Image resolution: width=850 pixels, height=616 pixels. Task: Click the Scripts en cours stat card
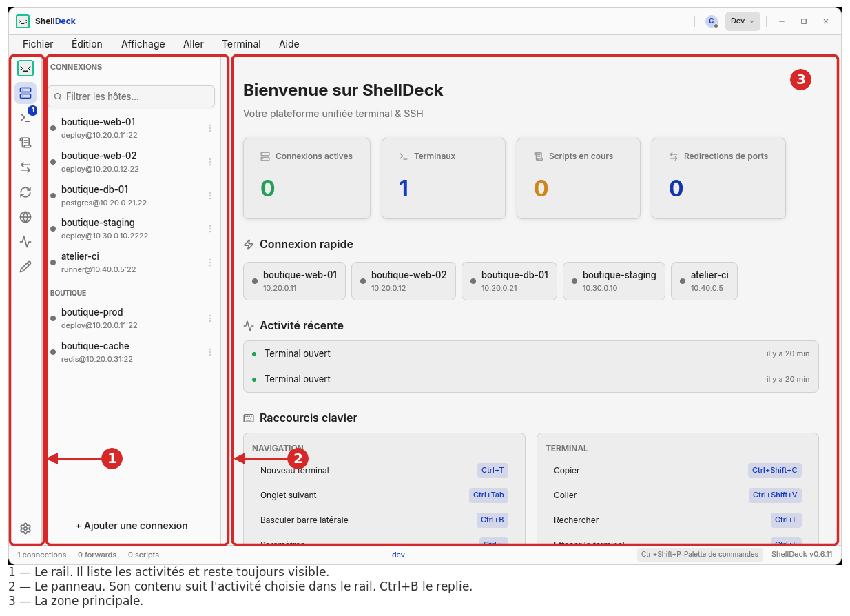579,178
